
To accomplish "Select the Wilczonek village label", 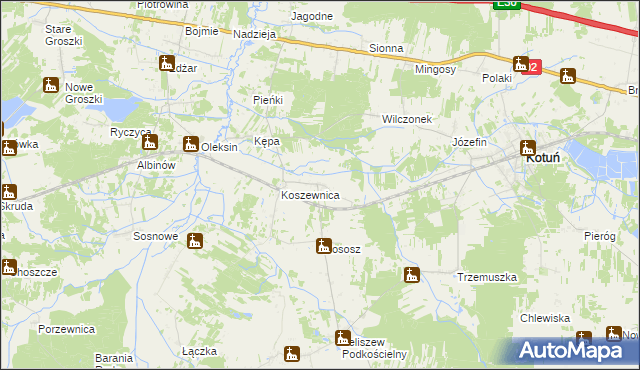I will click(407, 119).
